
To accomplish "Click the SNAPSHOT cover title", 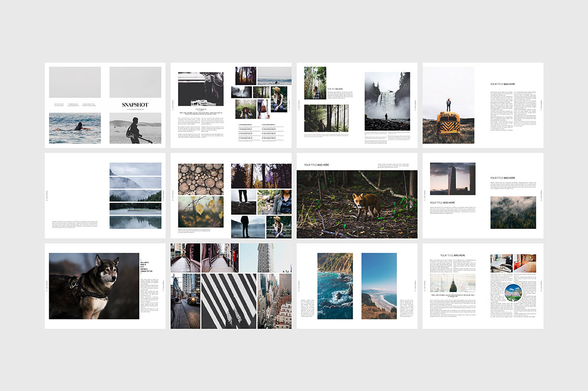I will pyautogui.click(x=135, y=105).
